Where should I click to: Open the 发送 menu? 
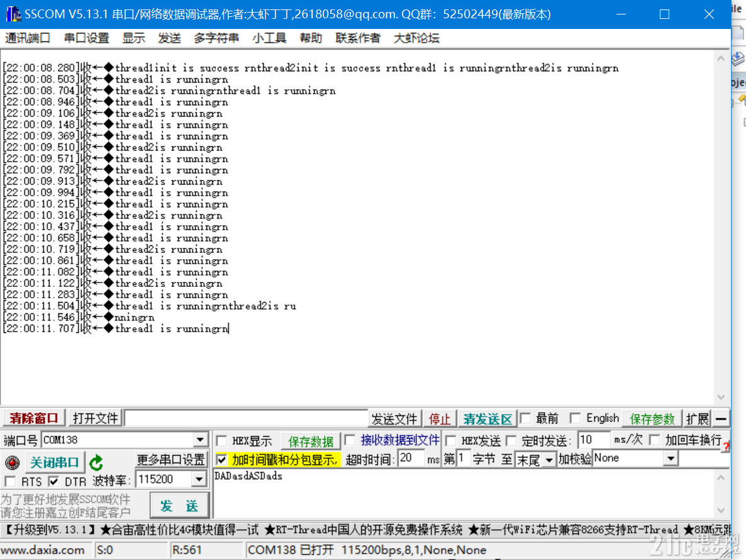(169, 38)
